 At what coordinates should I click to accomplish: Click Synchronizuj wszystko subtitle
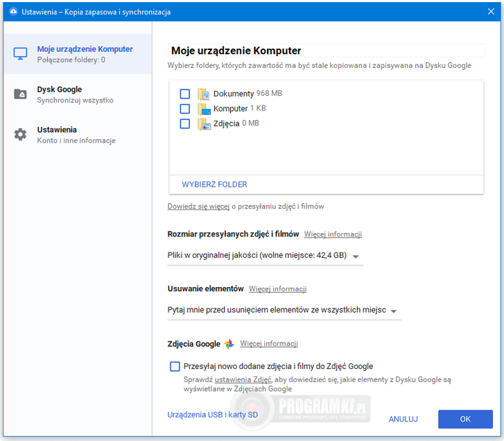click(x=75, y=101)
